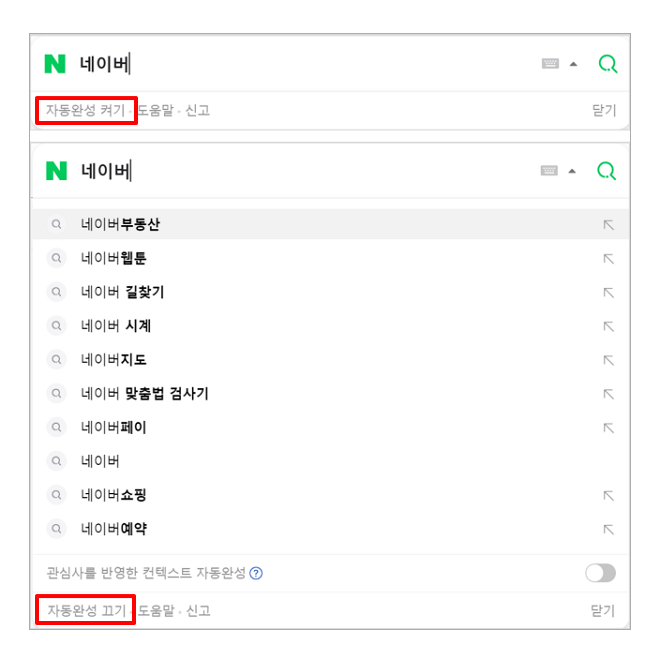Viewport: 658px width, 660px height.
Task: Click the green search icon in the lower search bar
Action: pyautogui.click(x=606, y=171)
